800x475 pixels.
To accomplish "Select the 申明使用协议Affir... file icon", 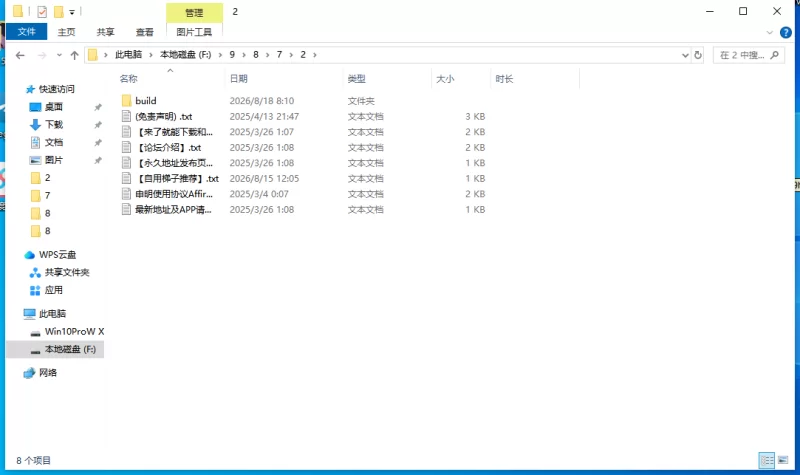I will [127, 194].
